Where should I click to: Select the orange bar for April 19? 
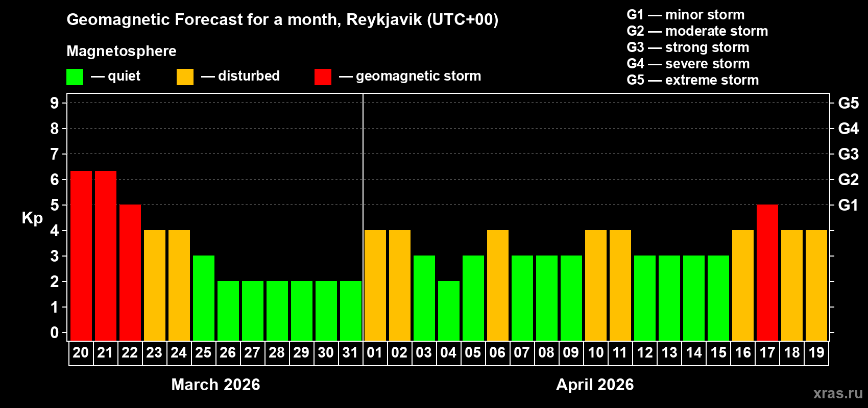tap(816, 285)
